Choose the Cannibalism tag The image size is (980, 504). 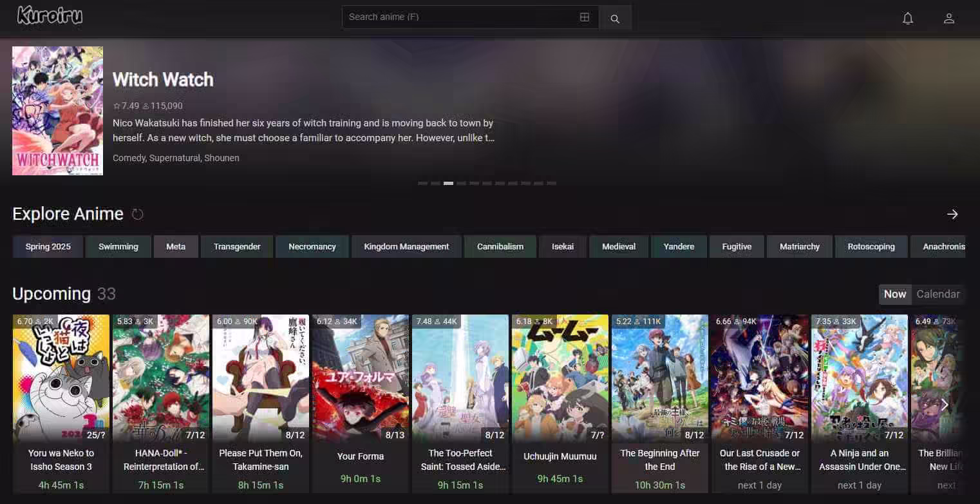[500, 247]
